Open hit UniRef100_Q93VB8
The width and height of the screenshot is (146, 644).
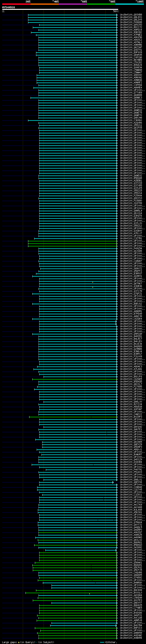click(131, 15)
